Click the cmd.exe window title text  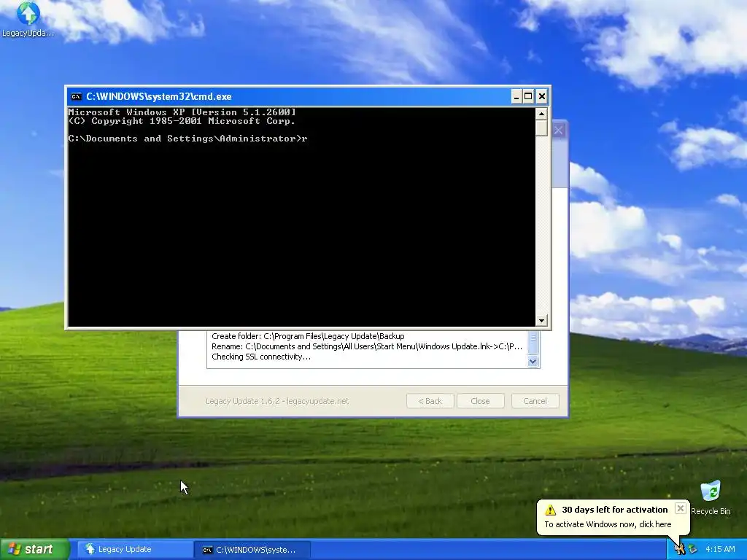158,97
